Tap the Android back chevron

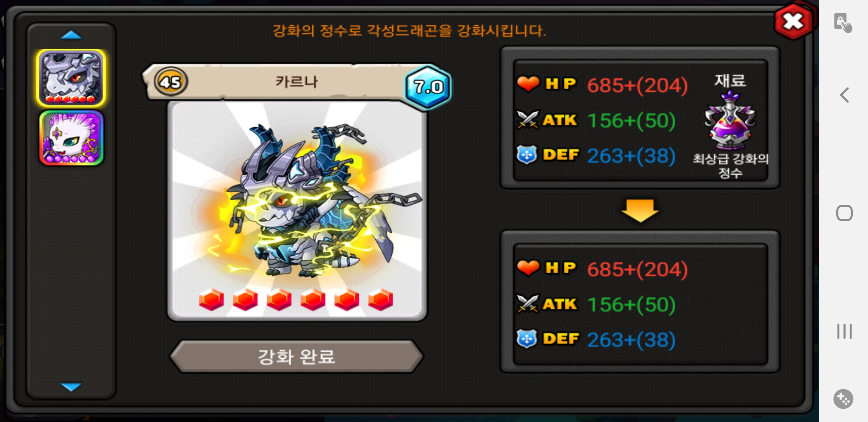[845, 95]
